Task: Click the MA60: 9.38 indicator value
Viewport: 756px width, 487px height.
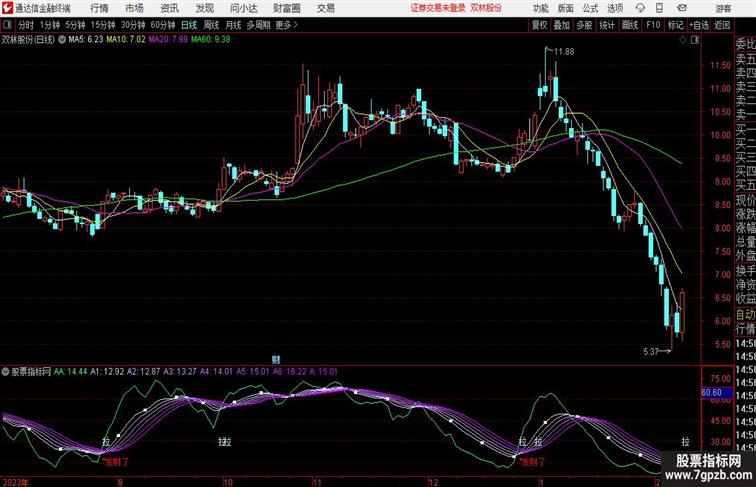Action: coord(211,40)
